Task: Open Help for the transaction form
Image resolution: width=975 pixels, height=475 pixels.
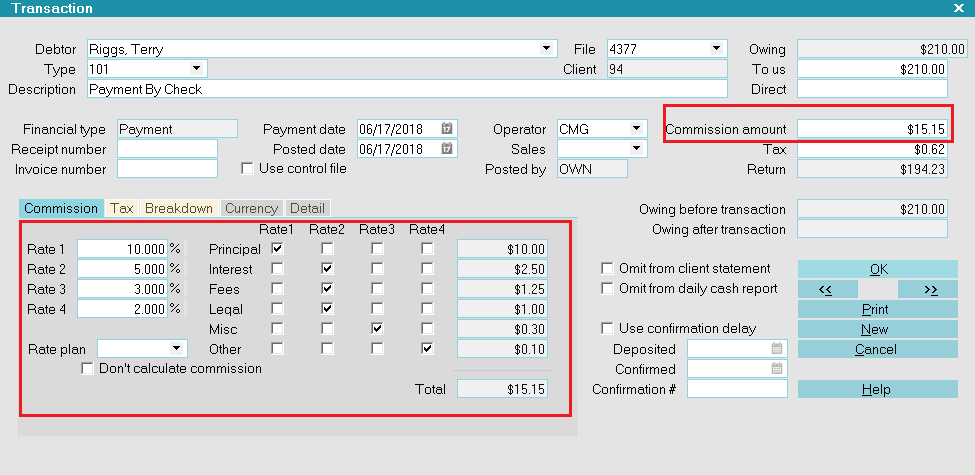Action: click(x=878, y=389)
